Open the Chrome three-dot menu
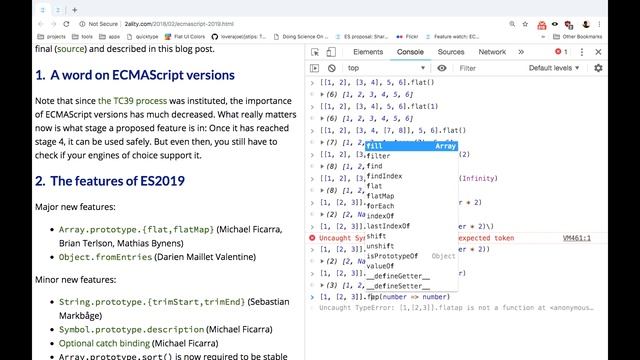The width and height of the screenshot is (640, 360). 599,24
